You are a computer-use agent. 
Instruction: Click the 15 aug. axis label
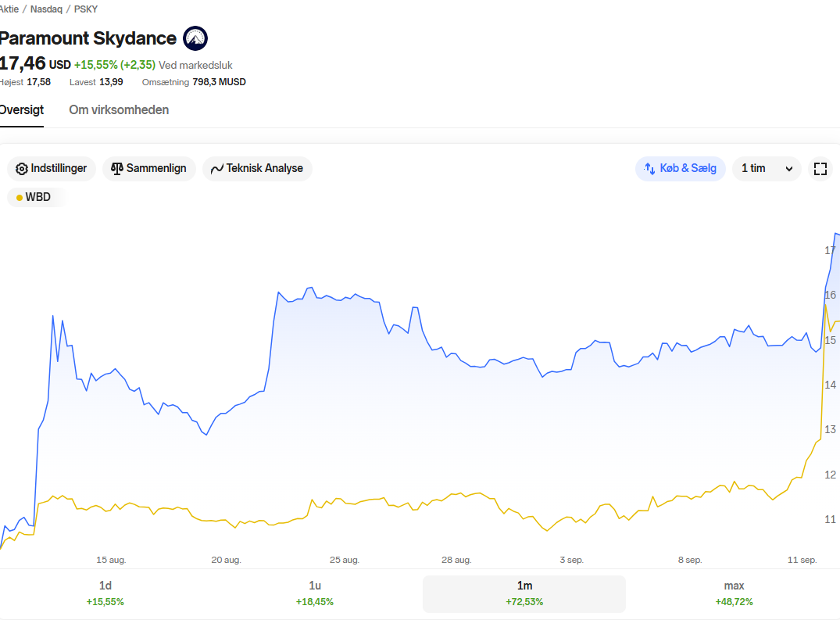click(111, 560)
